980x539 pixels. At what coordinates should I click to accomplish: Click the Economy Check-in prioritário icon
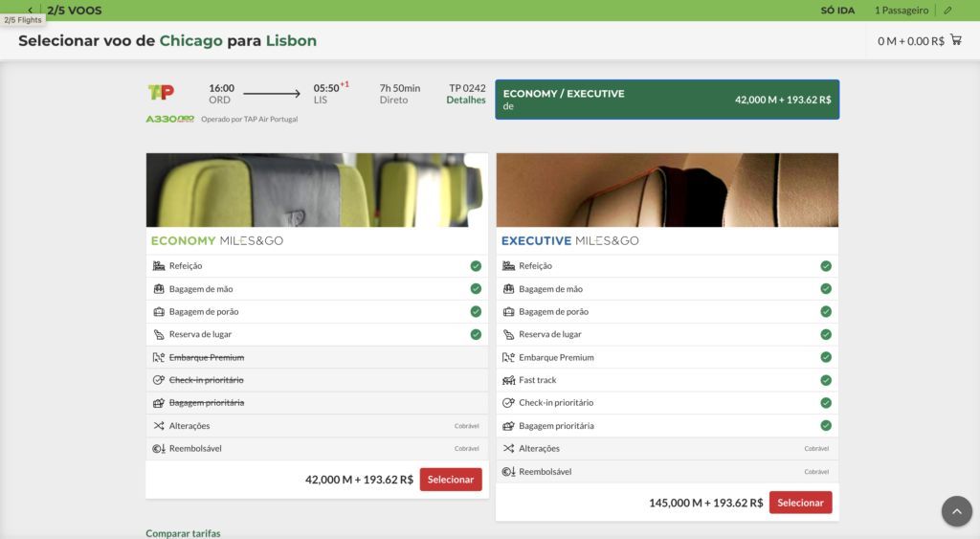[159, 380]
